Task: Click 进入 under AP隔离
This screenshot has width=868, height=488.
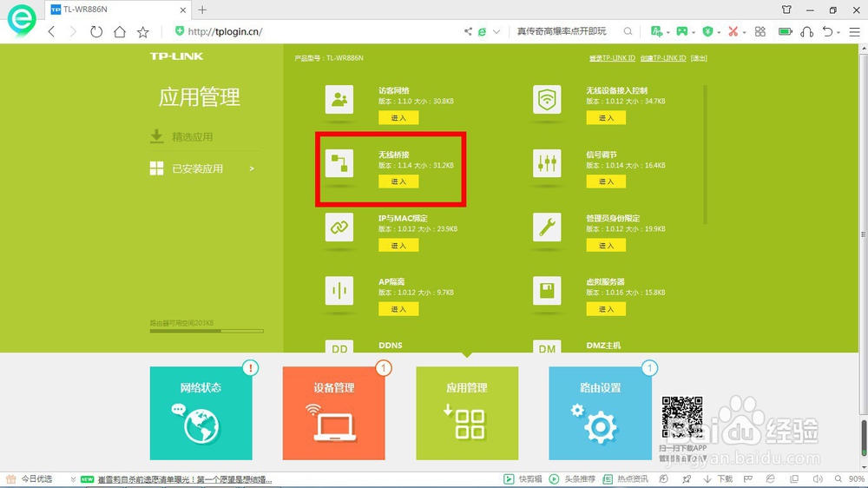Action: 398,308
